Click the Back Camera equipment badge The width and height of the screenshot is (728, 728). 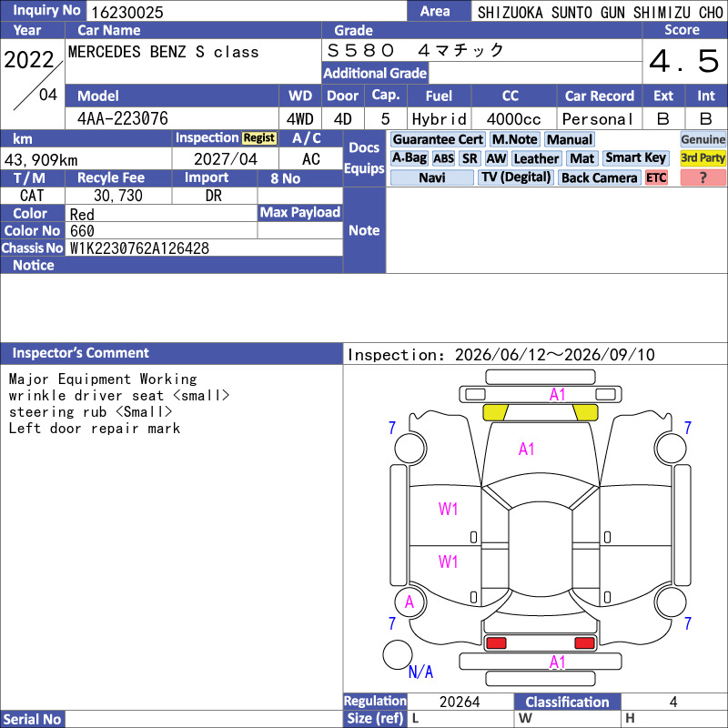coord(599,177)
